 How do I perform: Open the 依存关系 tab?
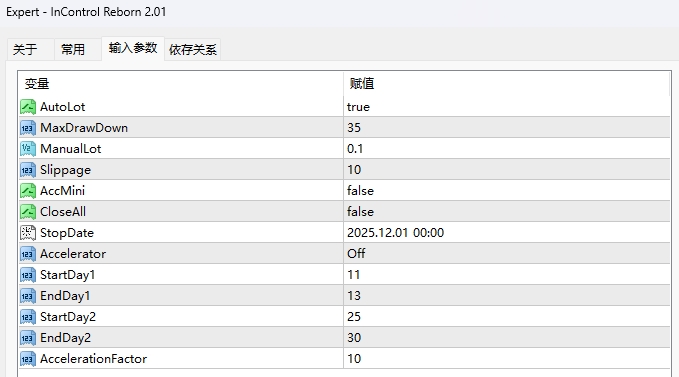click(192, 50)
